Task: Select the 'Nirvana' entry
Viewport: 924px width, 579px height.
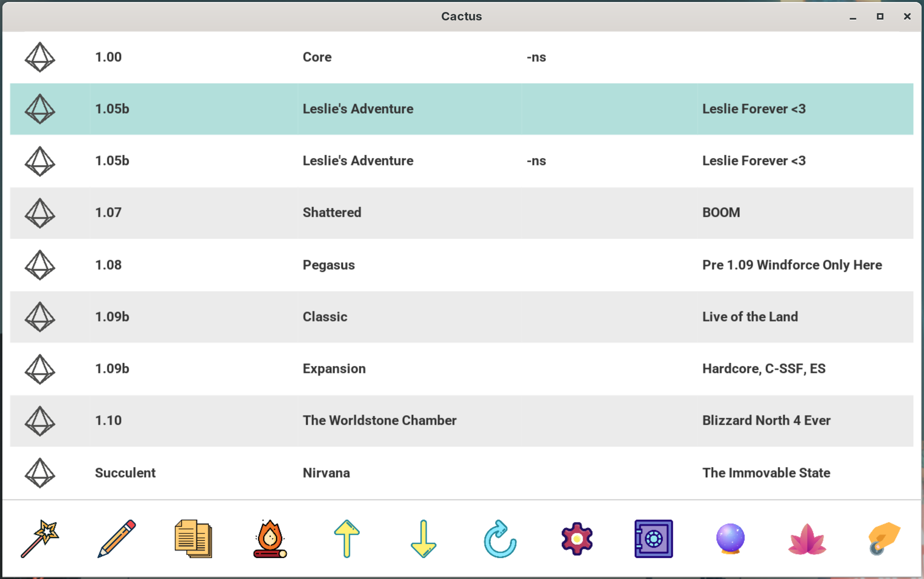Action: tap(326, 473)
